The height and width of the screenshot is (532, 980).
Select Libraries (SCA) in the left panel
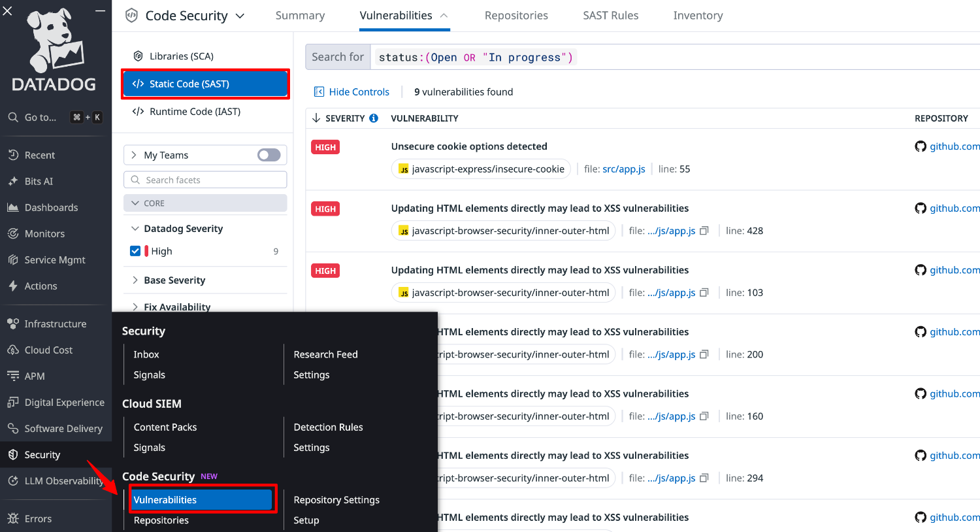[182, 56]
